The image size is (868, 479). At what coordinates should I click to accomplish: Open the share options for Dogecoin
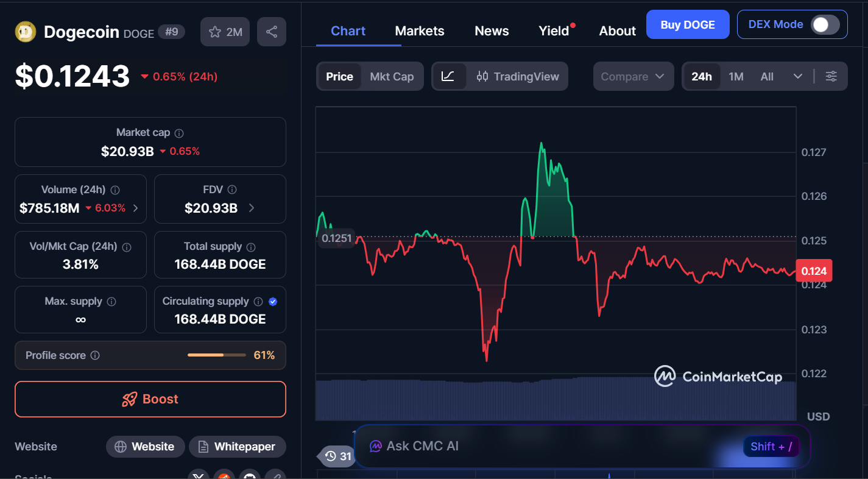point(271,31)
